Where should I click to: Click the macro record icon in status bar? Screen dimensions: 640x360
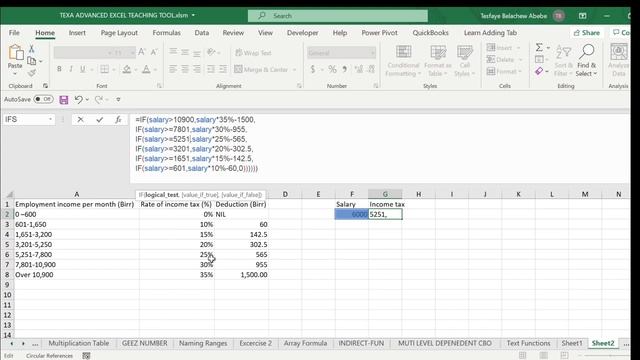coord(86,356)
